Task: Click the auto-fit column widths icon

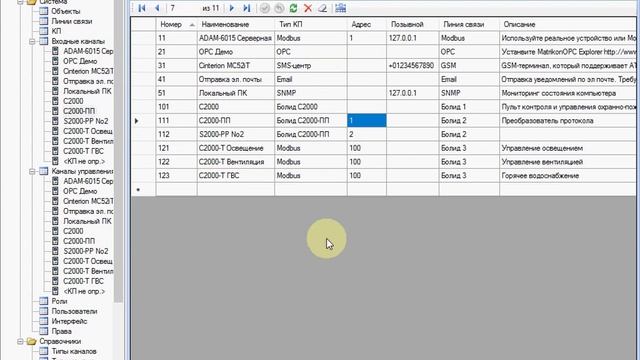Action: (341, 8)
